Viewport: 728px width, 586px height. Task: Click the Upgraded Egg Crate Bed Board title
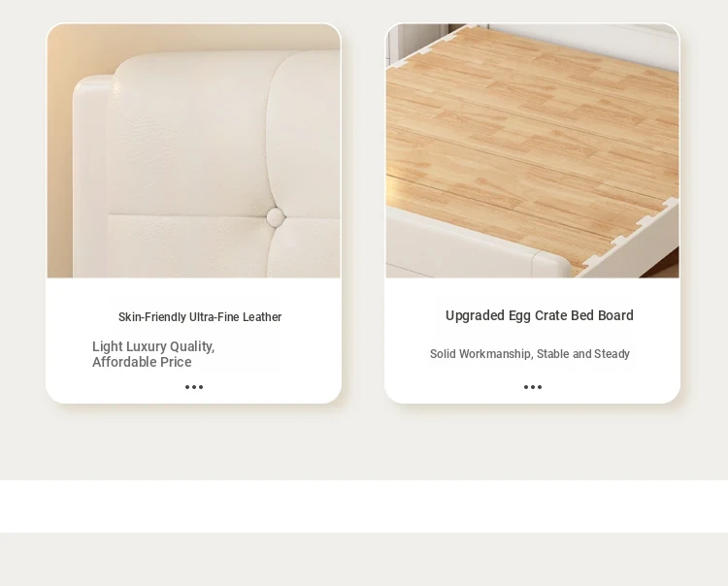pyautogui.click(x=539, y=315)
